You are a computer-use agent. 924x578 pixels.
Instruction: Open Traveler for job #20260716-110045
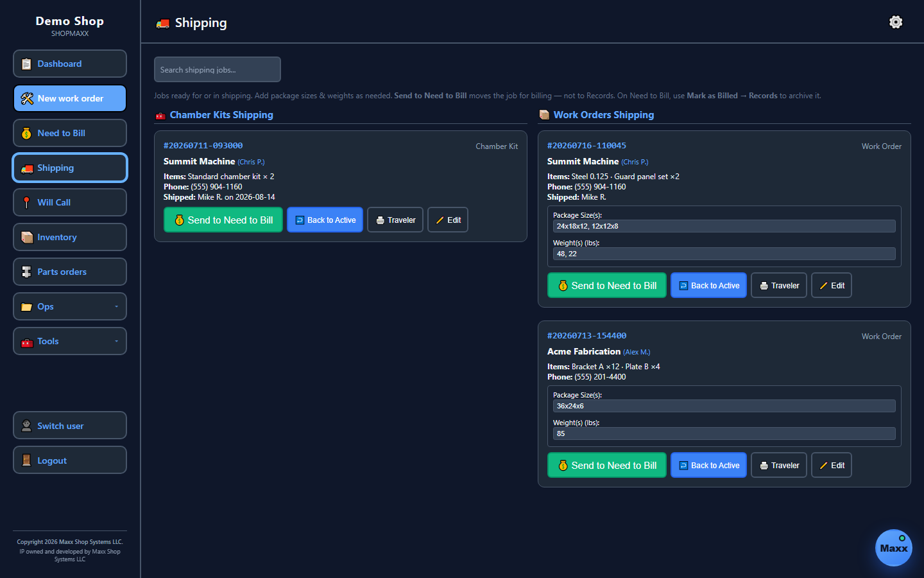point(779,285)
